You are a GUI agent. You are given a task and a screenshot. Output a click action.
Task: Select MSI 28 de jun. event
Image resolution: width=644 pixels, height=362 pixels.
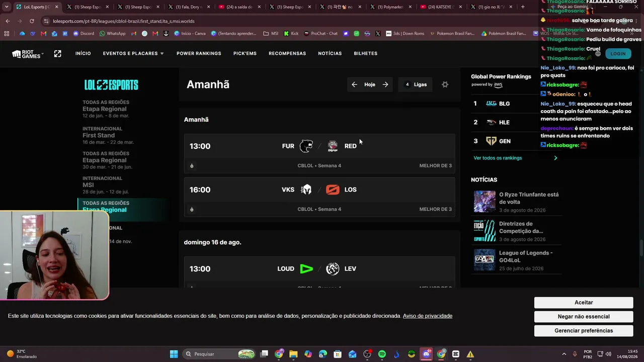[x=106, y=185]
